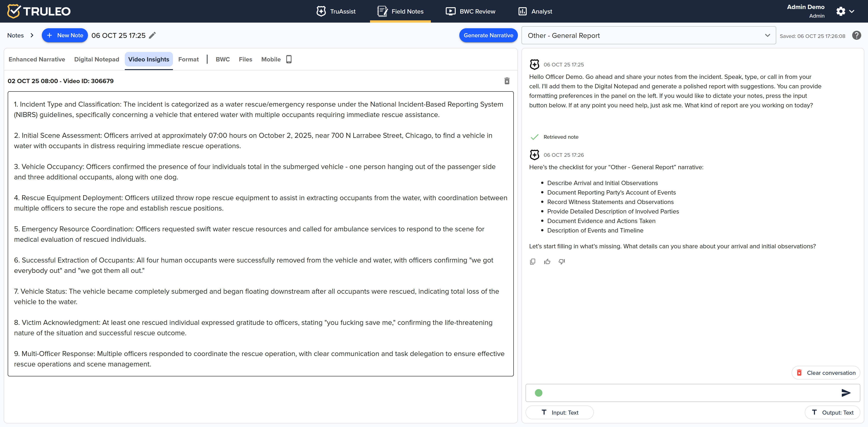Click the green microphone status dot
Image resolution: width=868 pixels, height=427 pixels.
(x=538, y=393)
